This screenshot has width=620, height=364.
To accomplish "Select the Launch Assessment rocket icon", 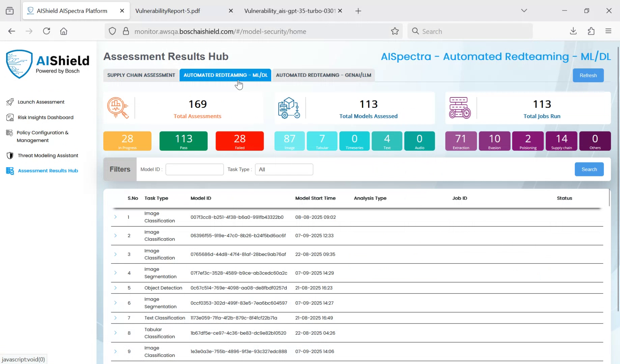I will point(10,102).
